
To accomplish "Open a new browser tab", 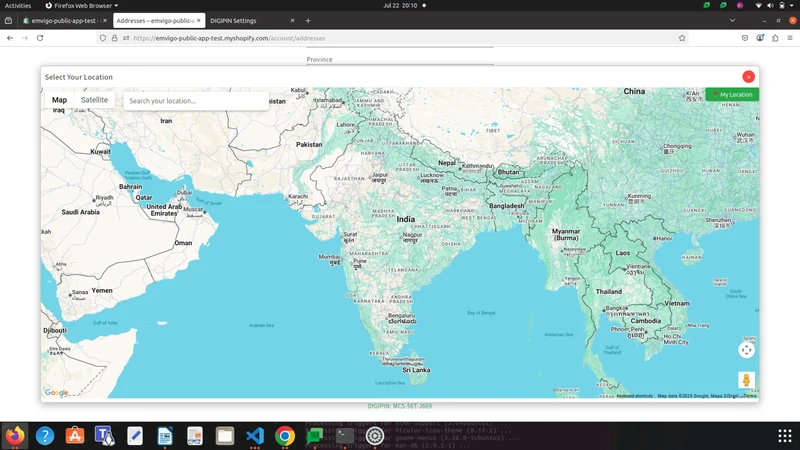I will (308, 21).
